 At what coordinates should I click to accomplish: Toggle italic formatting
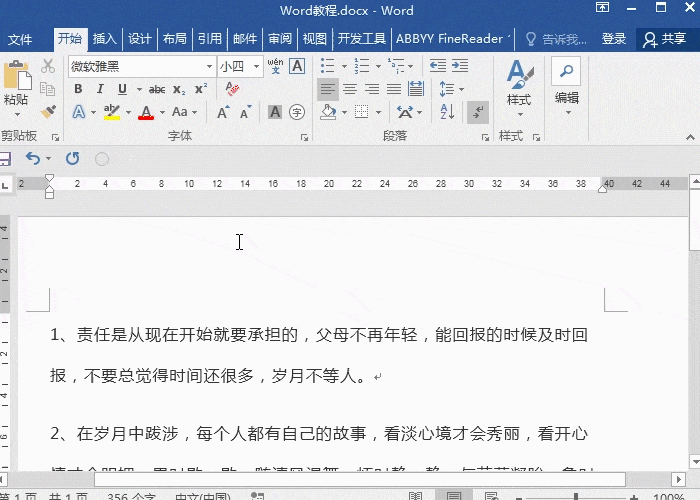pos(100,89)
